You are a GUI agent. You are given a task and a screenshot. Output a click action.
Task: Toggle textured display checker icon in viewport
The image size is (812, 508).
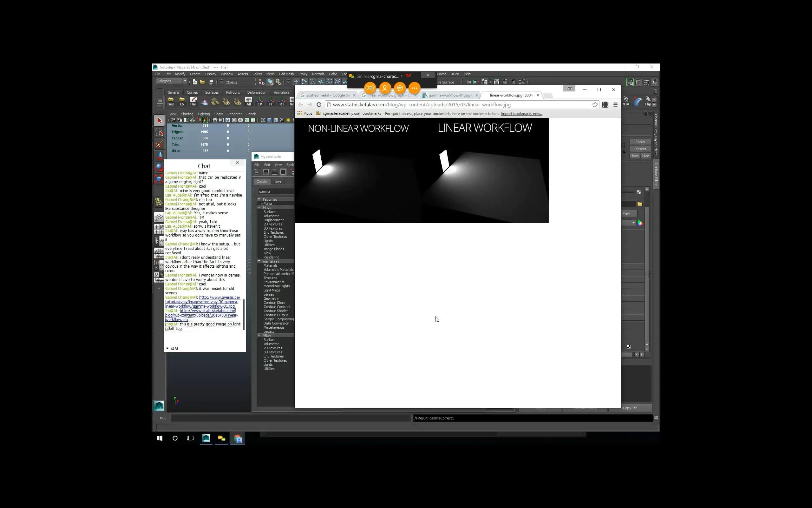coord(282,120)
